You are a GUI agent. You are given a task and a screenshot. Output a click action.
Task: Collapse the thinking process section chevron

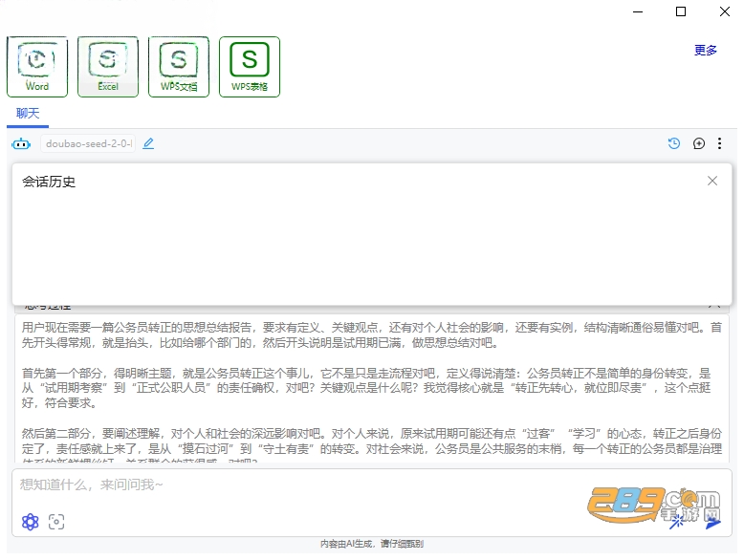714,306
